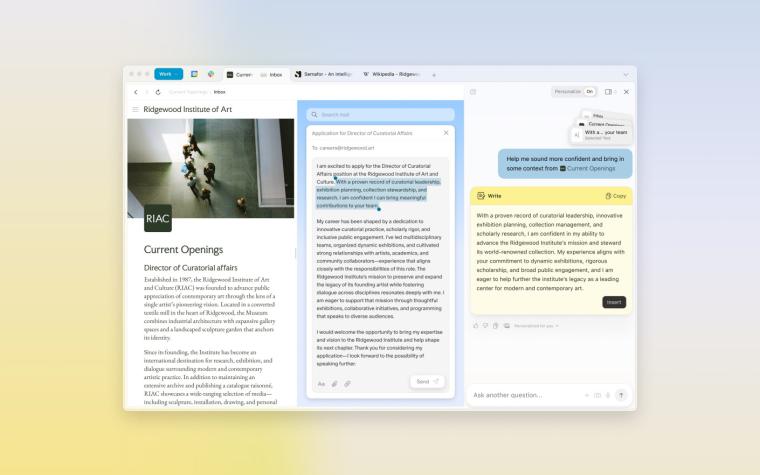Open the Work space dropdown
The height and width of the screenshot is (475, 760).
(x=168, y=74)
